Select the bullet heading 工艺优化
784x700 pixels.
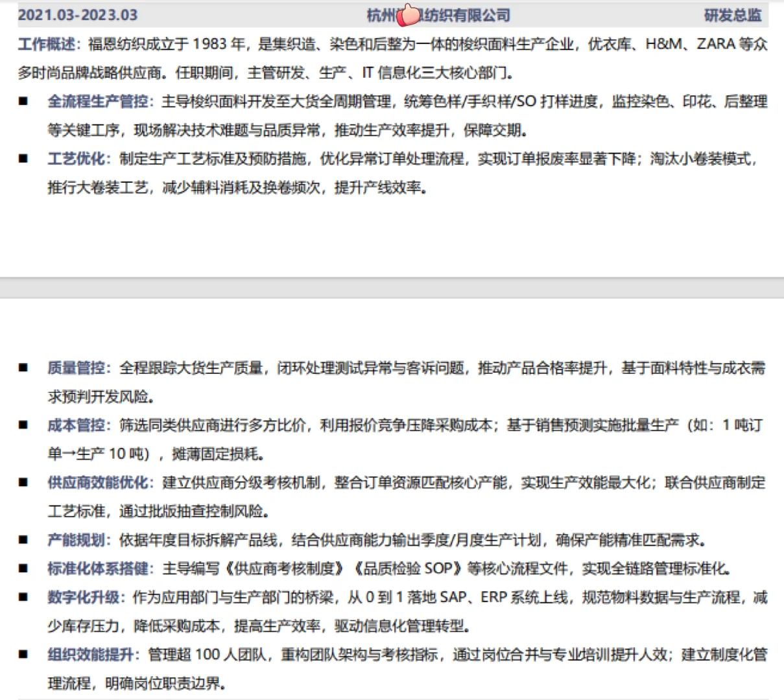point(77,159)
